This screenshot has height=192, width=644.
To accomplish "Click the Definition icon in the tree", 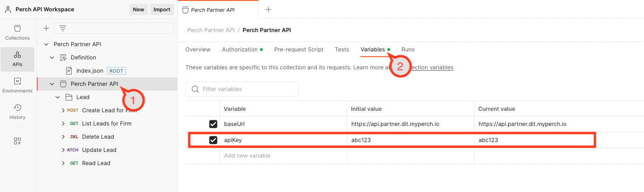I will tap(63, 58).
